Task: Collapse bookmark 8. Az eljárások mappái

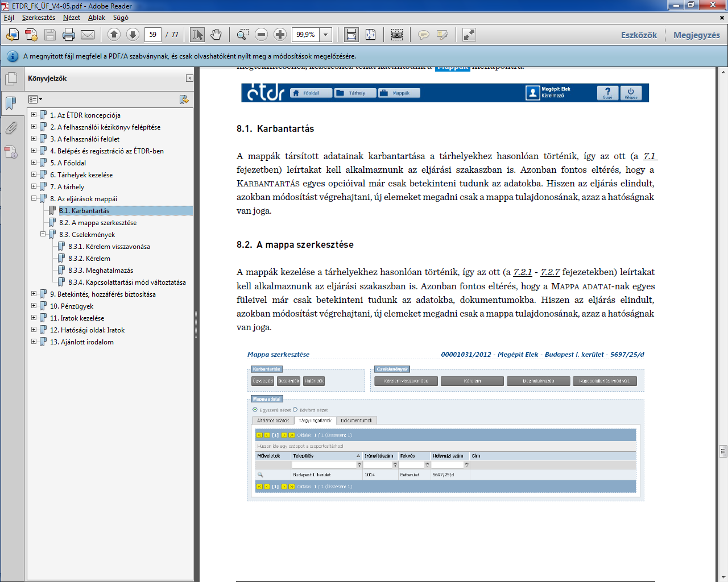Action: coord(34,198)
